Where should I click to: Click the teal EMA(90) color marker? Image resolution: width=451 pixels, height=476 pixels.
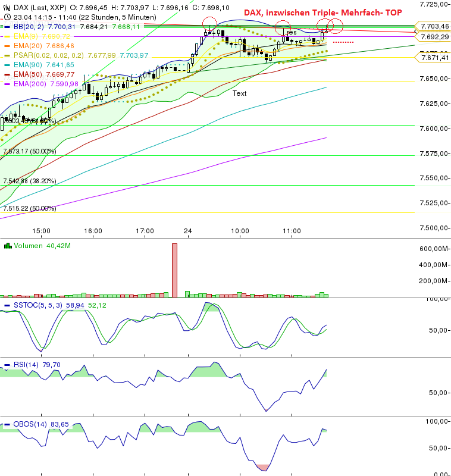pyautogui.click(x=7, y=65)
